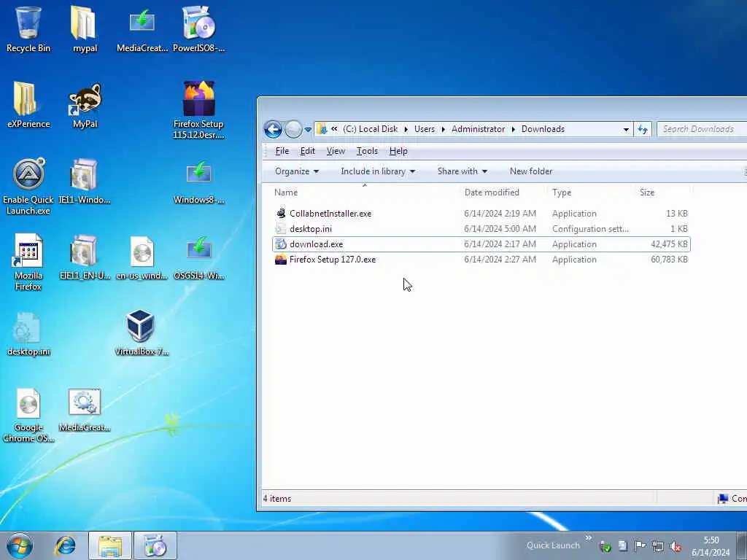The width and height of the screenshot is (747, 560).
Task: Open the Windows Start button
Action: [20, 545]
